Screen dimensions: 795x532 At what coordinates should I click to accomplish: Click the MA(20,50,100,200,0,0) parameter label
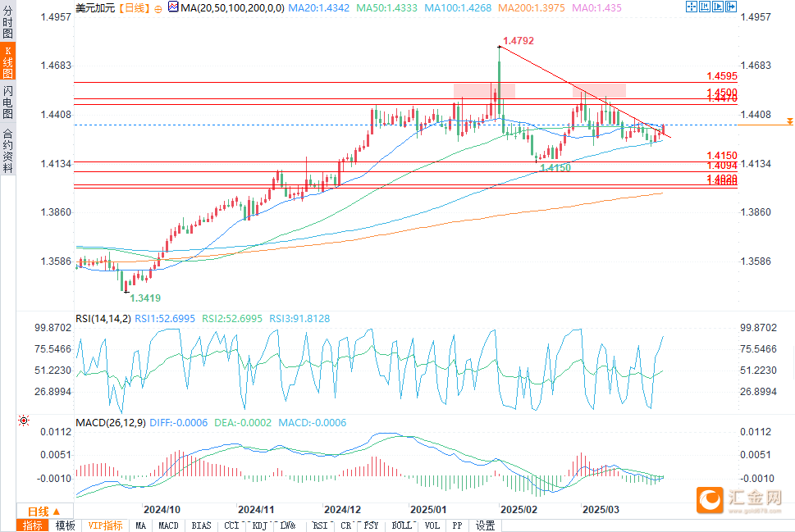pyautogui.click(x=232, y=8)
